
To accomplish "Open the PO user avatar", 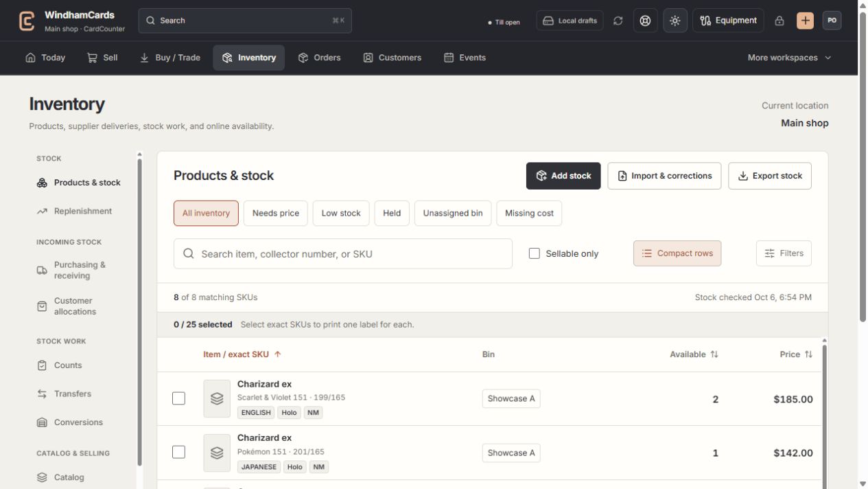I will pos(832,21).
